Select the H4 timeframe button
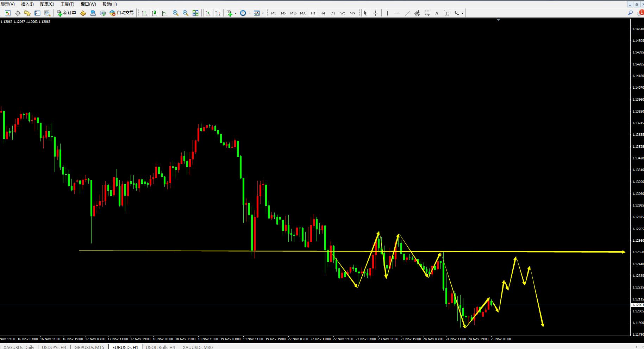The image size is (644, 349). click(323, 13)
